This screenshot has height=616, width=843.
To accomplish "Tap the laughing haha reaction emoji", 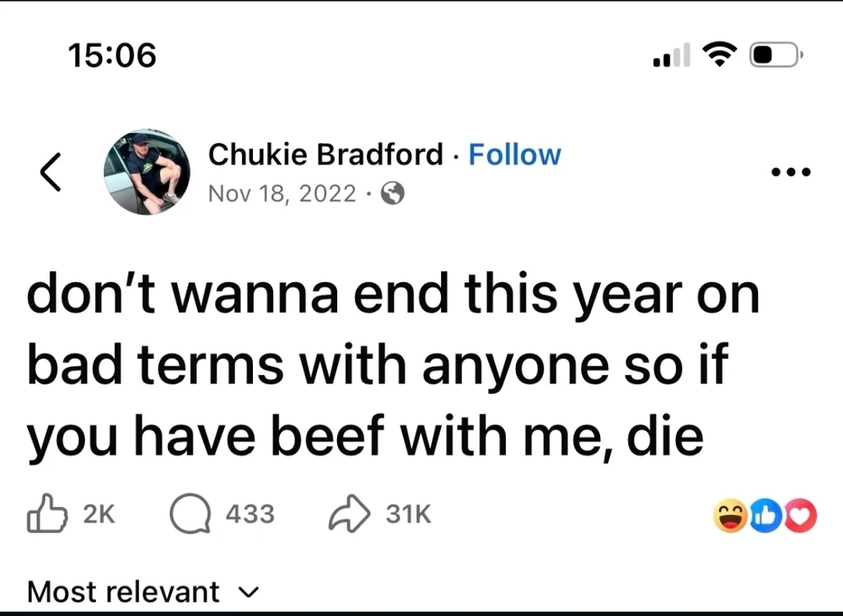I will tap(730, 517).
